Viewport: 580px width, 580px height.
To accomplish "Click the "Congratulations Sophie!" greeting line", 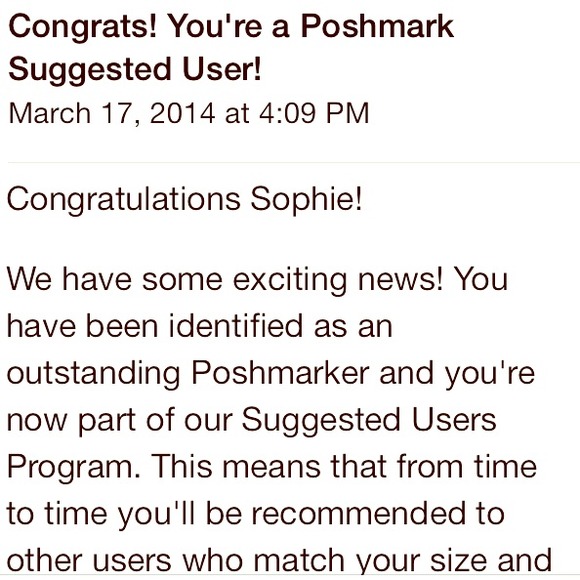I will (x=184, y=200).
